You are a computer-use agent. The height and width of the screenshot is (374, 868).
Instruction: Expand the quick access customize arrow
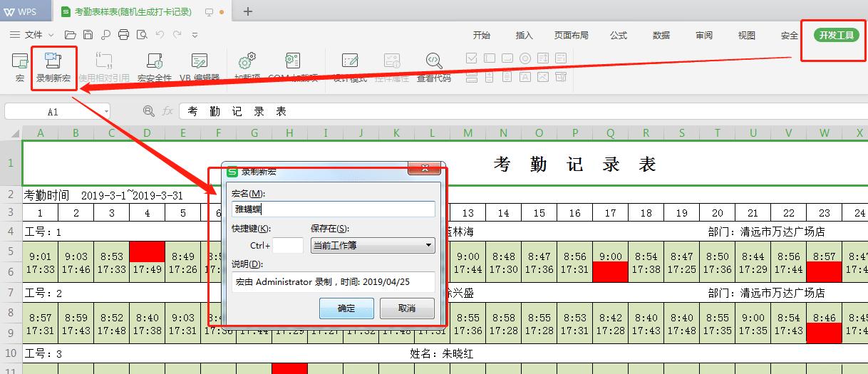[x=195, y=35]
